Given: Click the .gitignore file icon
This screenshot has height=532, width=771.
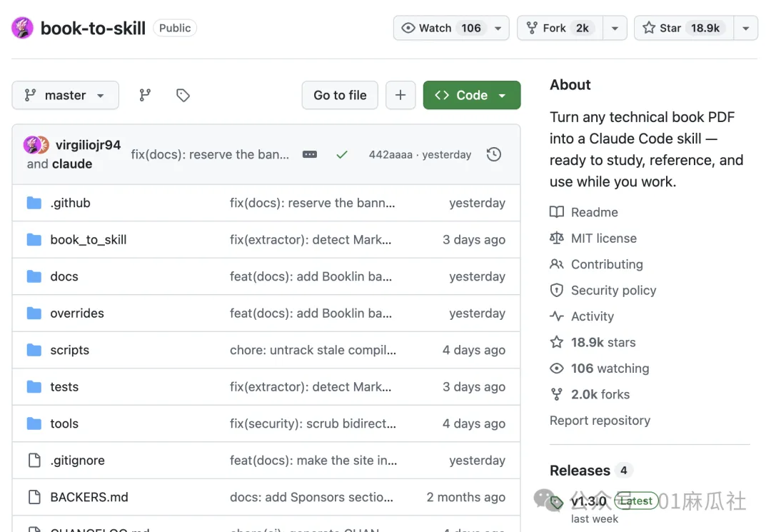Looking at the screenshot, I should click(34, 460).
